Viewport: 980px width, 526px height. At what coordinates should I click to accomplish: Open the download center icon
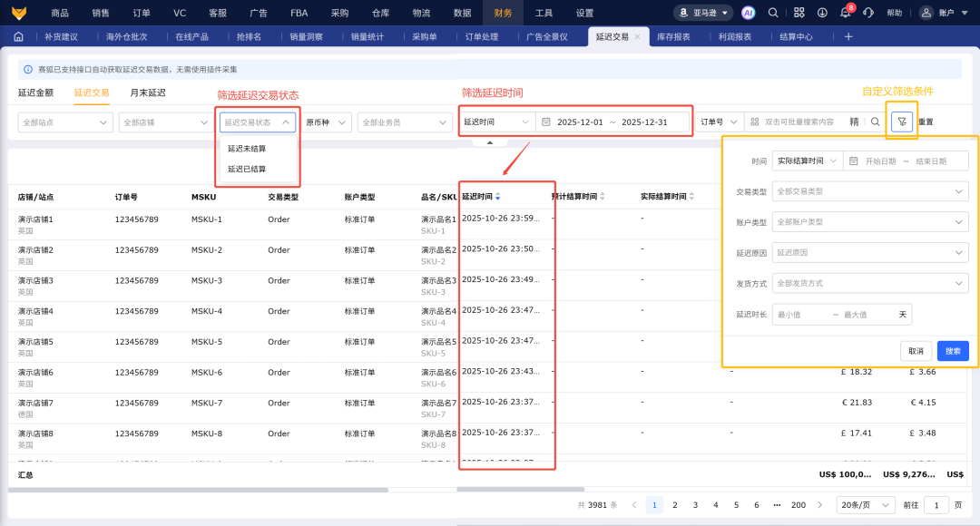(822, 13)
